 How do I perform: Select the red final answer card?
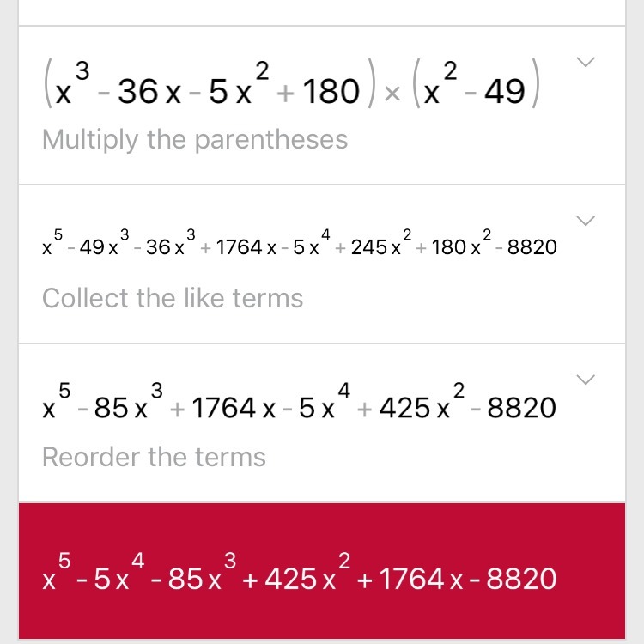click(x=322, y=571)
